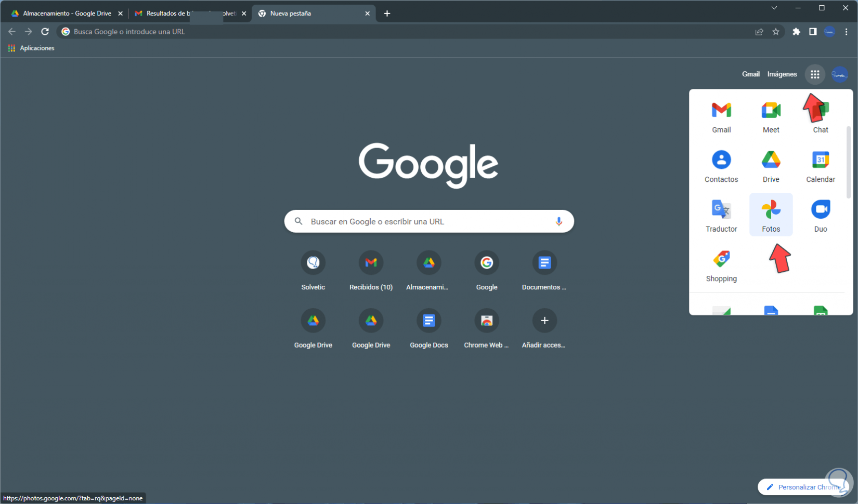858x504 pixels.
Task: Click the apps panel scrollbar
Action: coord(849,162)
